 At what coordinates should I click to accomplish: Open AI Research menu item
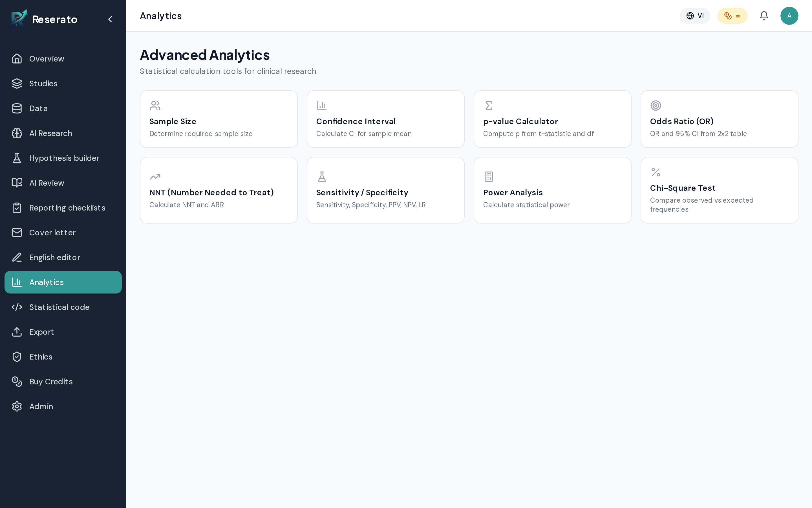(63, 133)
